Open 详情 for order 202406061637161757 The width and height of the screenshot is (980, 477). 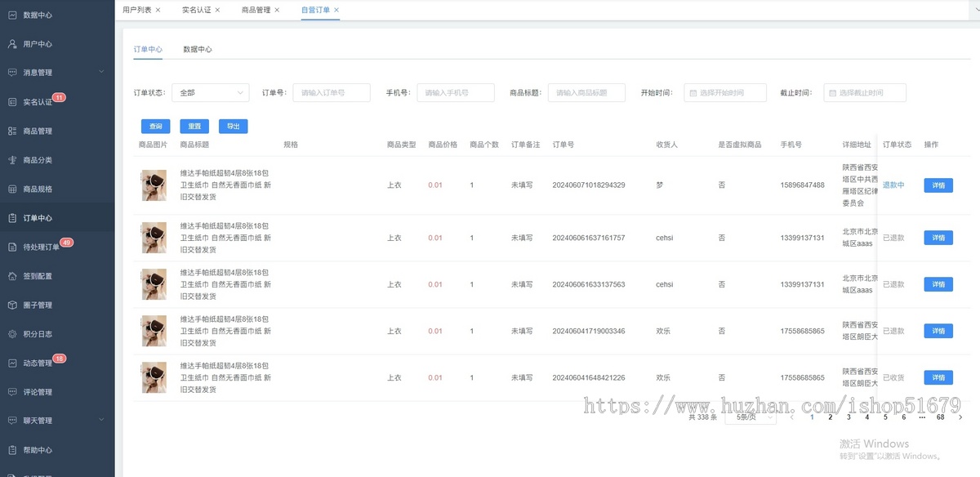[x=938, y=238]
